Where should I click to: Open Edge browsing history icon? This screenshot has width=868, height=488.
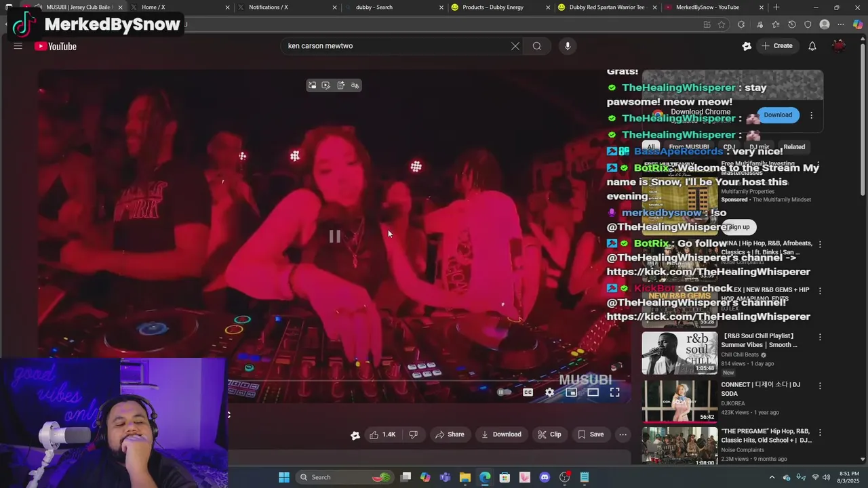click(792, 24)
